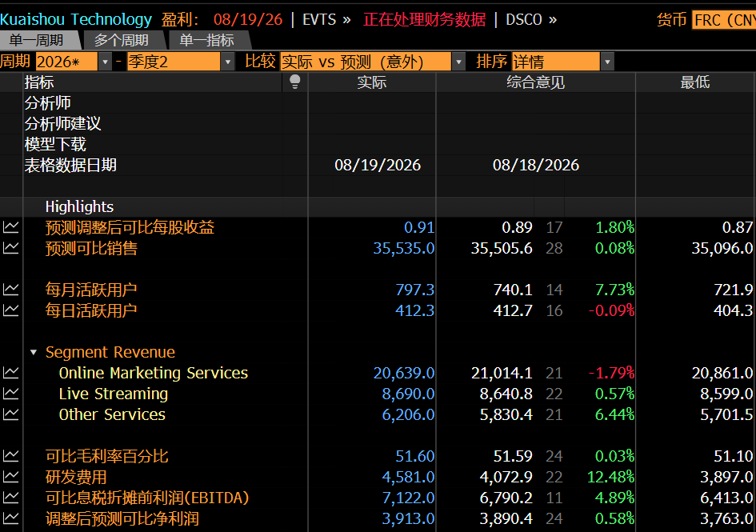756x532 pixels.
Task: Open the 比较 实际 vs 预测 dropdown
Action: 458,62
